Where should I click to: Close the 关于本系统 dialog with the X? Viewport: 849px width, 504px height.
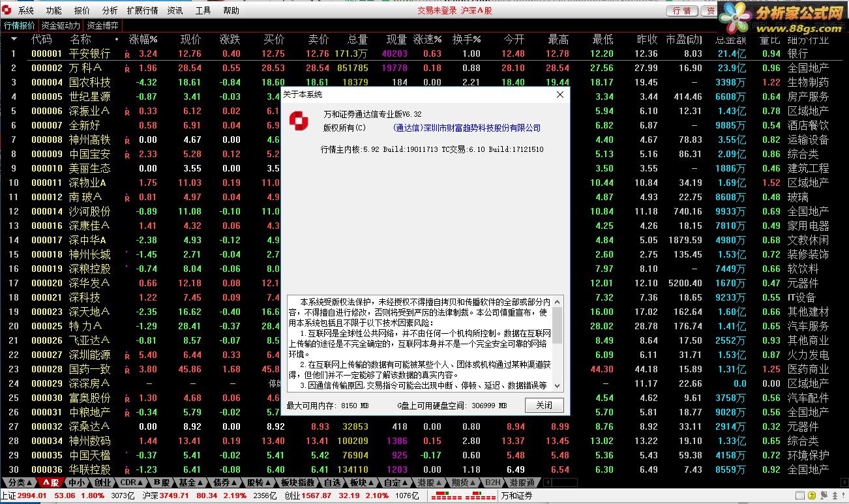(x=559, y=95)
